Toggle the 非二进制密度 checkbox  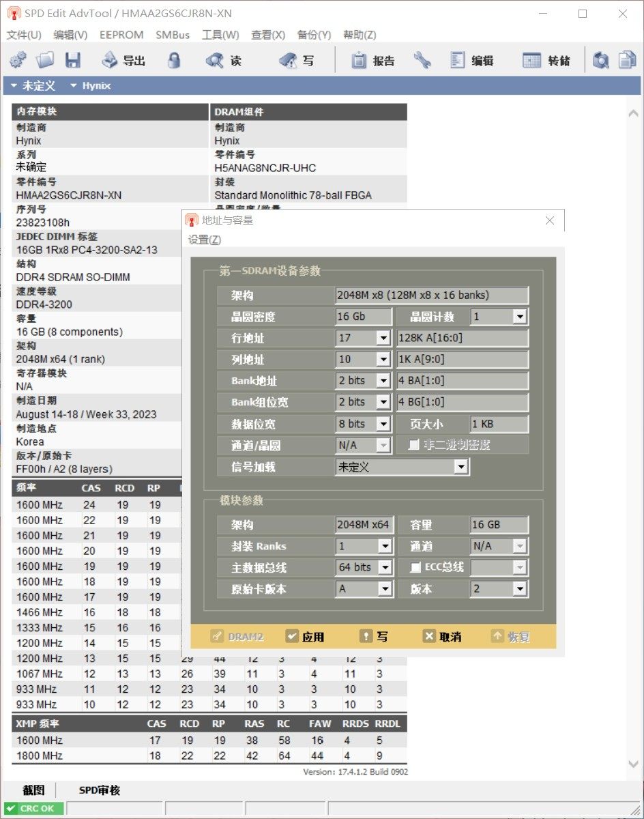[413, 445]
